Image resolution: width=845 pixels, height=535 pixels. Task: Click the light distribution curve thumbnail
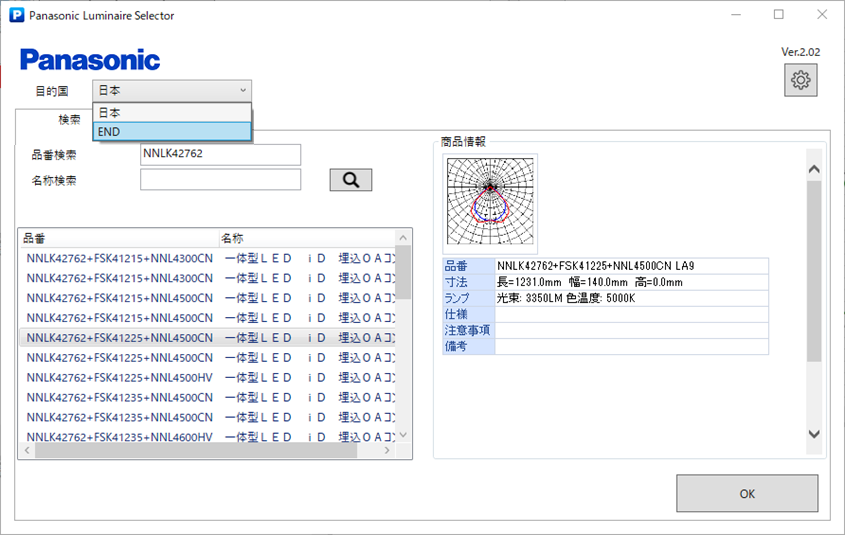pyautogui.click(x=490, y=201)
